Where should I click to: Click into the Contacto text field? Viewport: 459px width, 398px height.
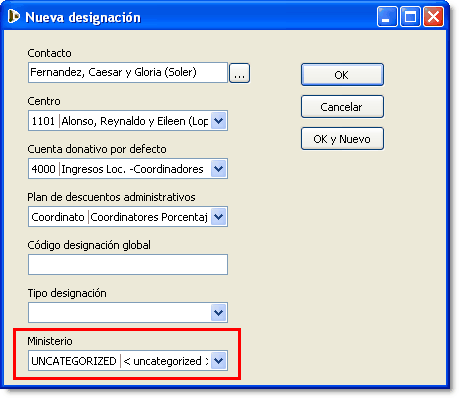pos(128,72)
